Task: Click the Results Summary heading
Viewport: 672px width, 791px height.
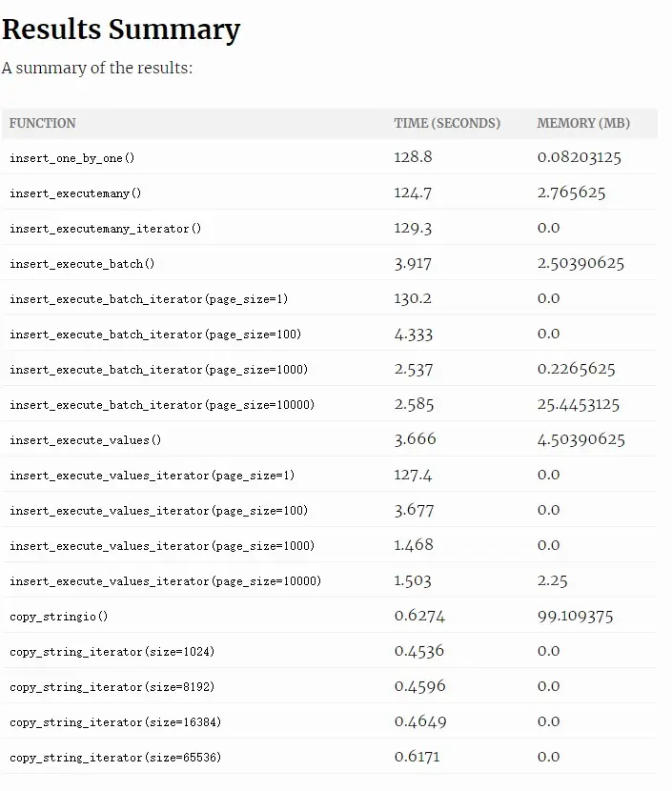Action: click(121, 30)
